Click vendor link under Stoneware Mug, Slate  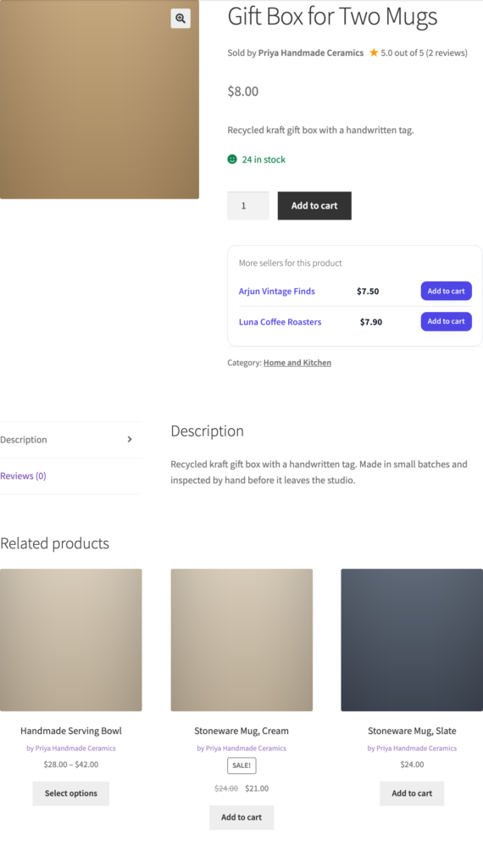412,748
